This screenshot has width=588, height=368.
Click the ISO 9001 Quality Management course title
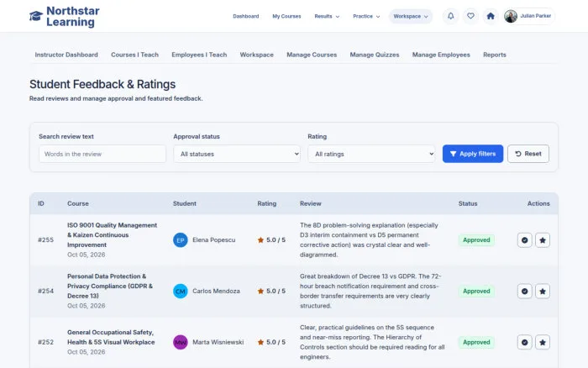tap(112, 234)
